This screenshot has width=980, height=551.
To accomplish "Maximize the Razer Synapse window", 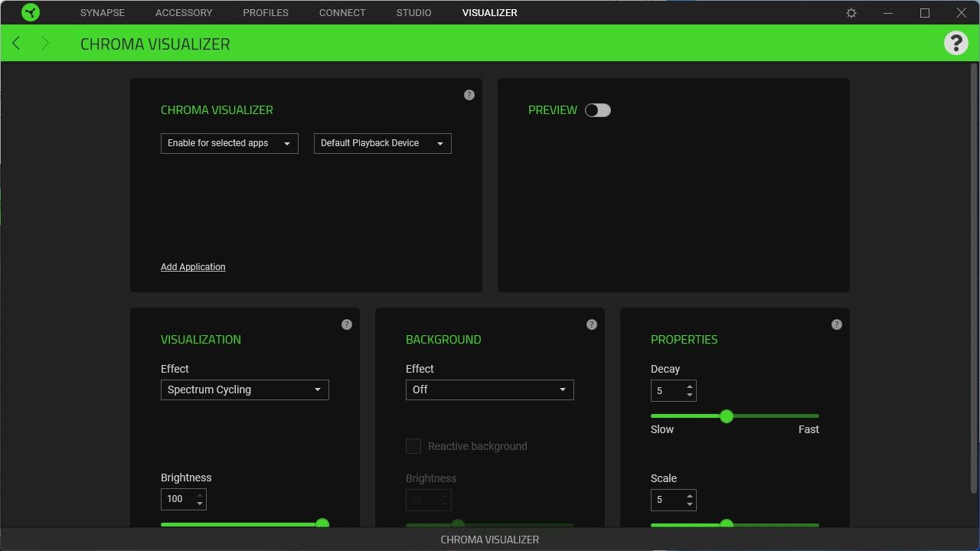I will [925, 13].
